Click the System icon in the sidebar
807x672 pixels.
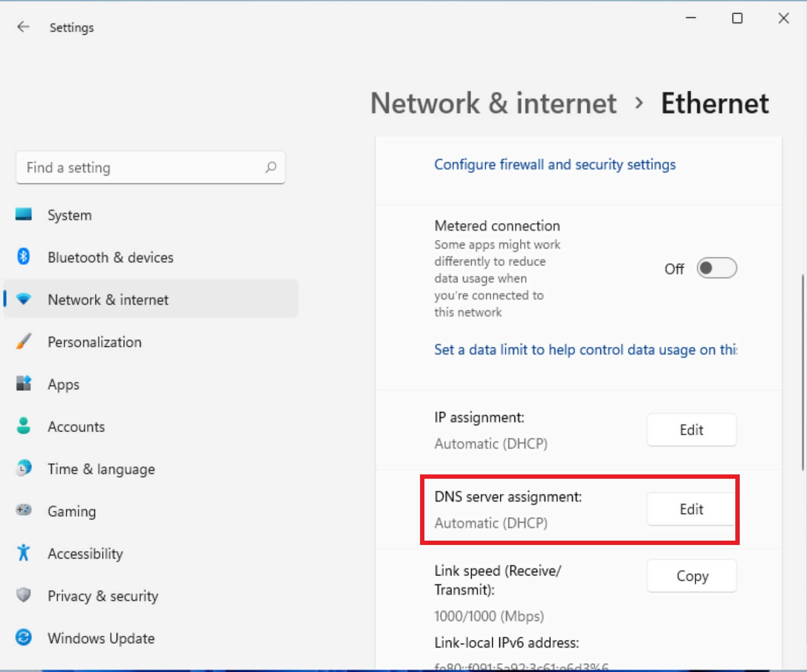[23, 215]
